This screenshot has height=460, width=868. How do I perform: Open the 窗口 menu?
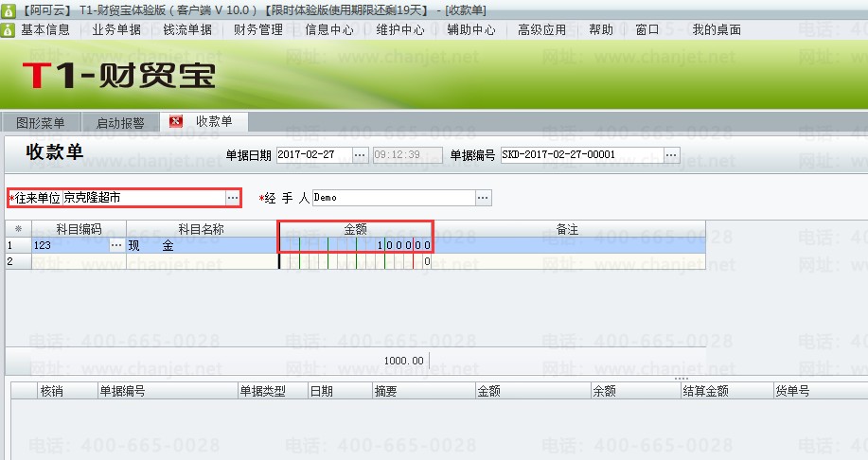pyautogui.click(x=647, y=30)
